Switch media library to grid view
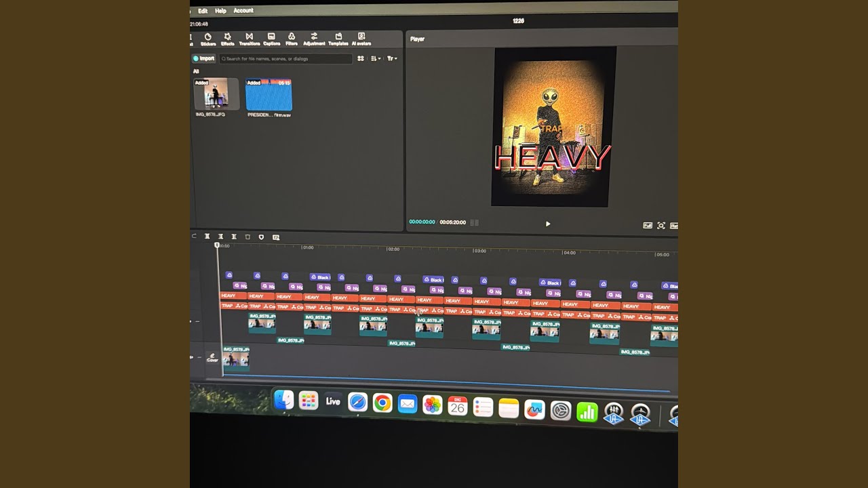The image size is (868, 488). [x=361, y=58]
